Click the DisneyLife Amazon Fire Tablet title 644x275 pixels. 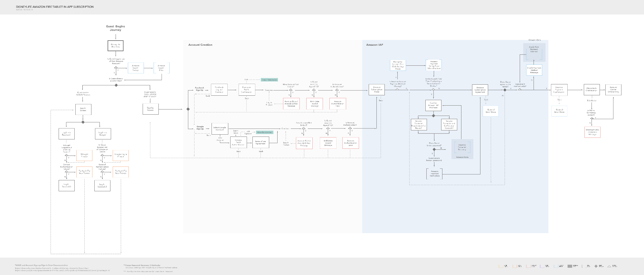[x=55, y=7]
